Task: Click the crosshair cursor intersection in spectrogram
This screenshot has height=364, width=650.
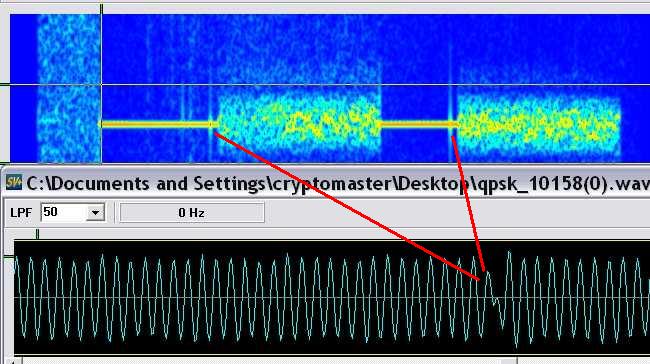Action: coord(102,85)
